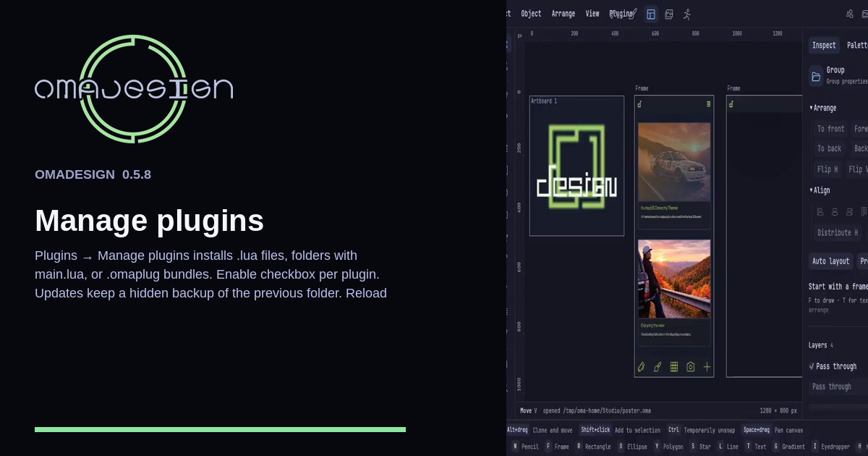This screenshot has width=868, height=456.
Task: Click the grid icon in Frame bottom bar
Action: [674, 367]
